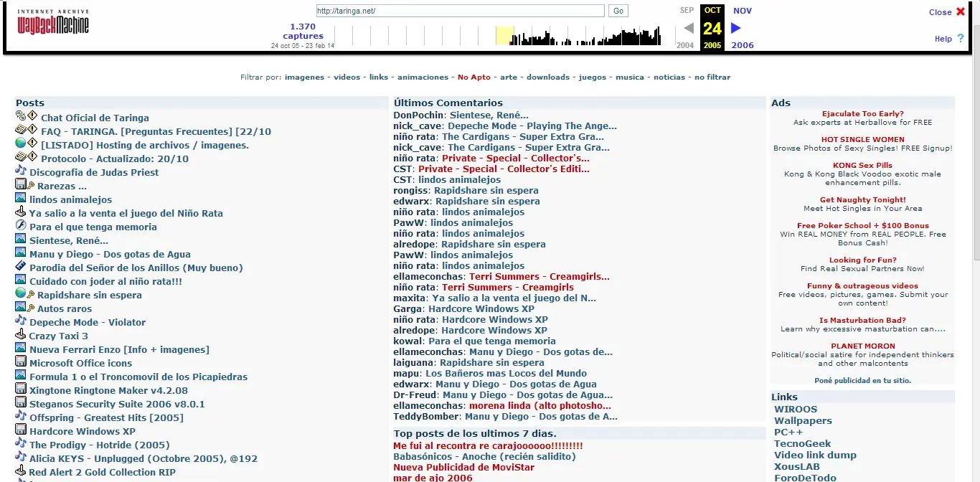Click the joystick icon beside Red Alert 2 Gold Collection

point(21,471)
